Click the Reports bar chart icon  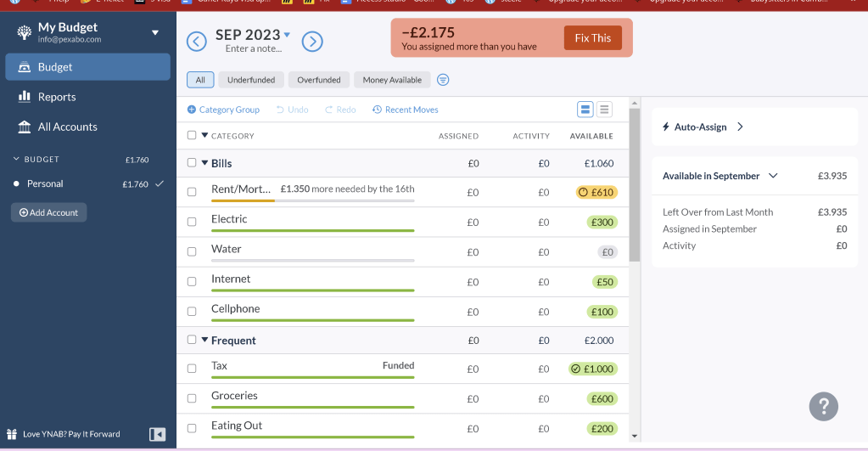(25, 97)
